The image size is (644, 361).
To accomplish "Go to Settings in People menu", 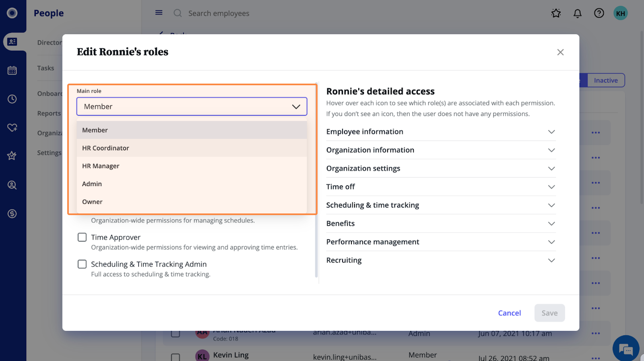I will 49,153.
